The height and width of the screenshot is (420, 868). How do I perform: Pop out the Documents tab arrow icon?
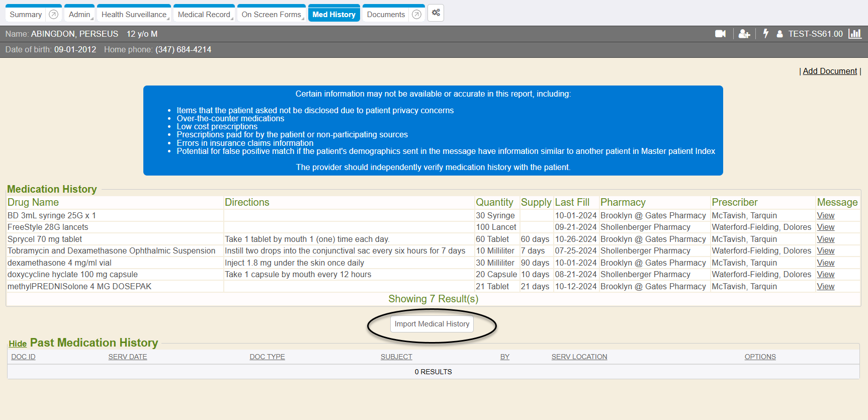416,15
